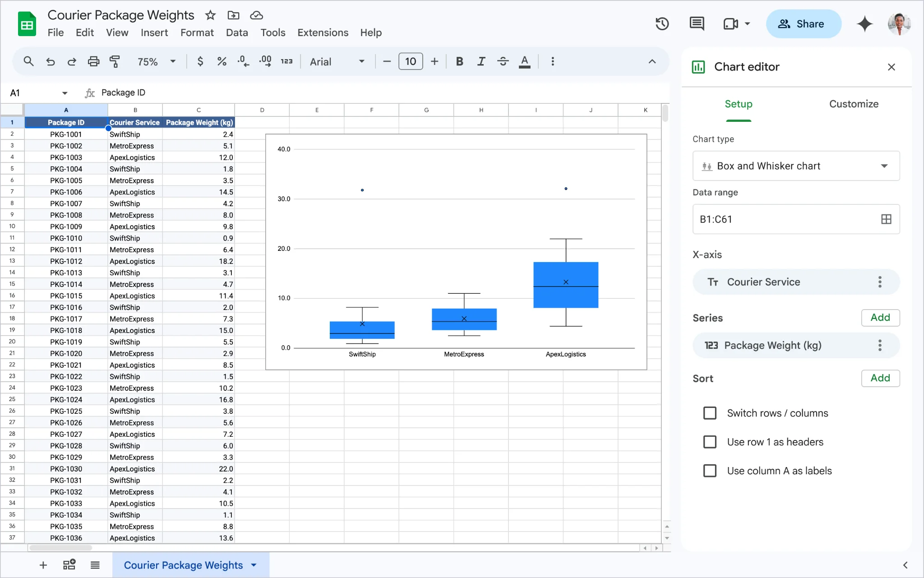The width and height of the screenshot is (924, 578).
Task: Open the meeting camera dropdown arrow
Action: point(748,23)
